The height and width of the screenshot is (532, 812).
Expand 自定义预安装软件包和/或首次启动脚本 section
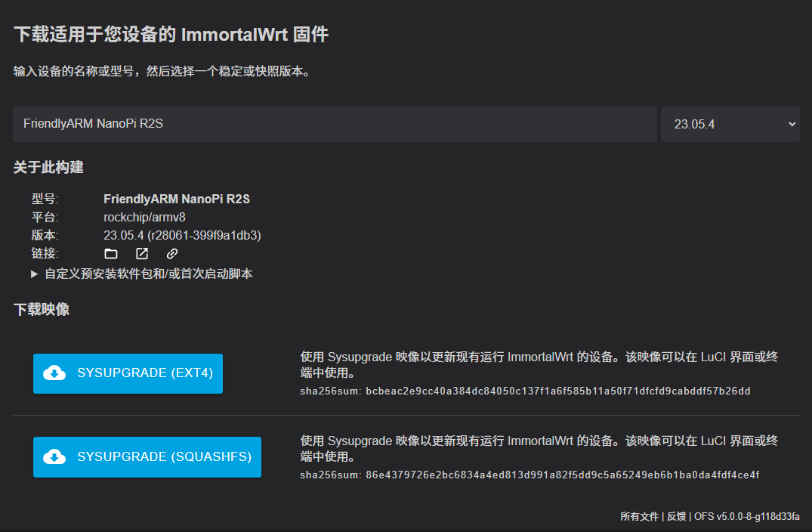click(x=141, y=274)
